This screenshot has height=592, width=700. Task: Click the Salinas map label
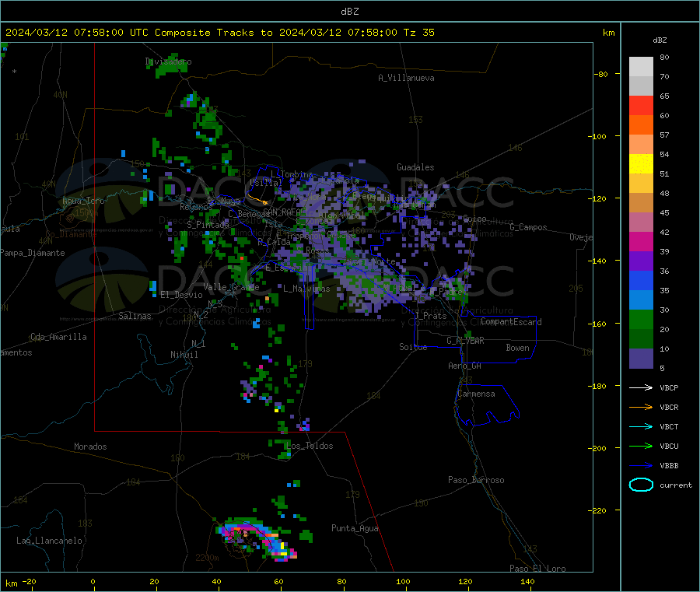coord(135,316)
